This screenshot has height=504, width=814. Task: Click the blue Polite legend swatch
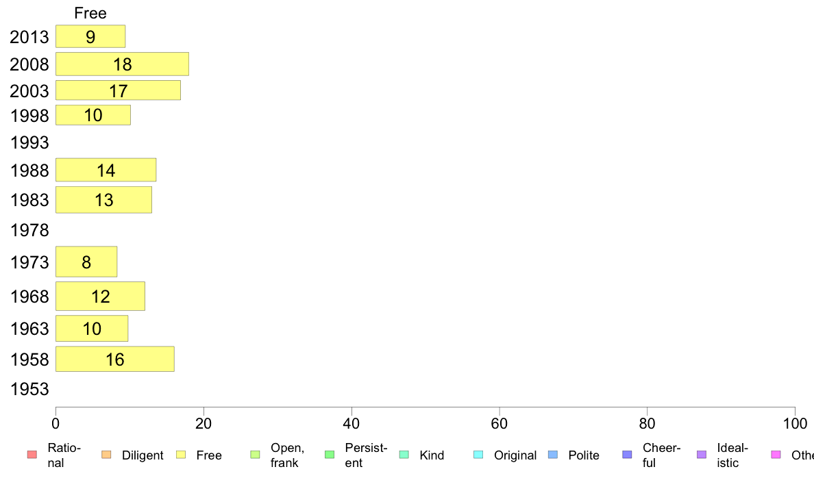pos(553,455)
